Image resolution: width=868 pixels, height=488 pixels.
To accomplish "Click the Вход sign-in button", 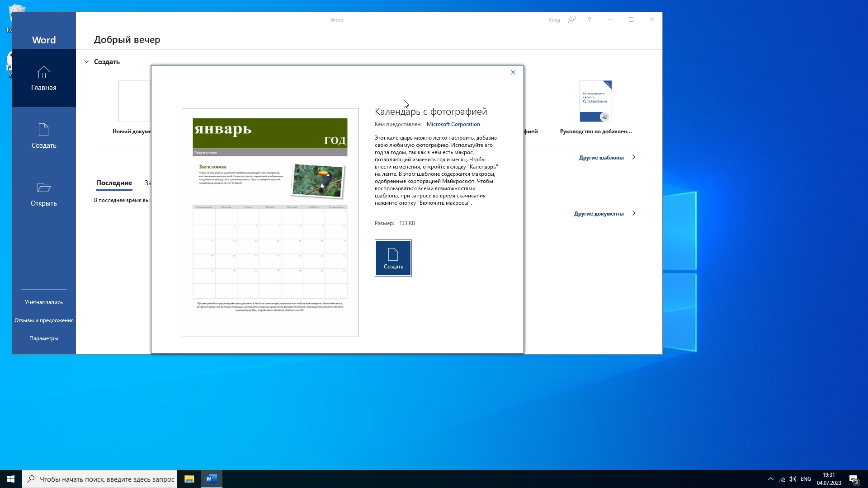I will [x=554, y=20].
